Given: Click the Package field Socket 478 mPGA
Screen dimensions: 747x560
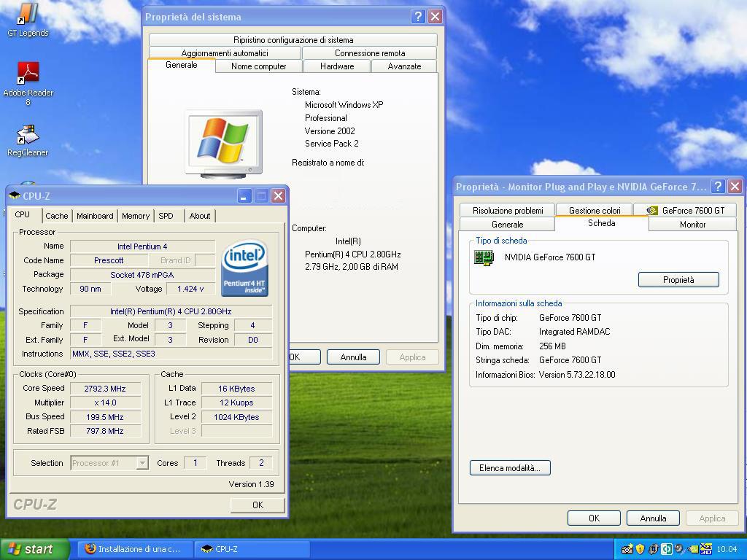Looking at the screenshot, I should pyautogui.click(x=142, y=275).
